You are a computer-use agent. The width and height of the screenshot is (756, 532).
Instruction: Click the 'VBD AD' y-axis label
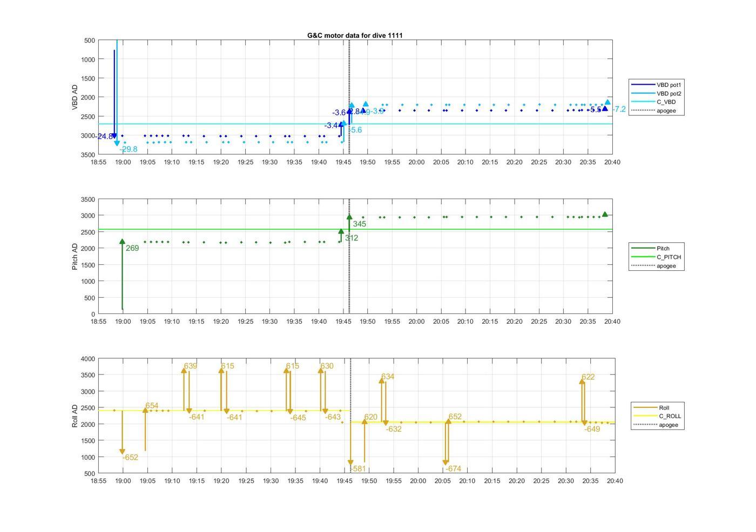75,97
